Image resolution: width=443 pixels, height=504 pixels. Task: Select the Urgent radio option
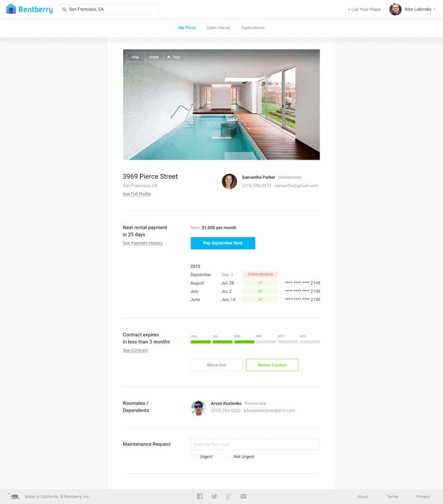pos(193,456)
